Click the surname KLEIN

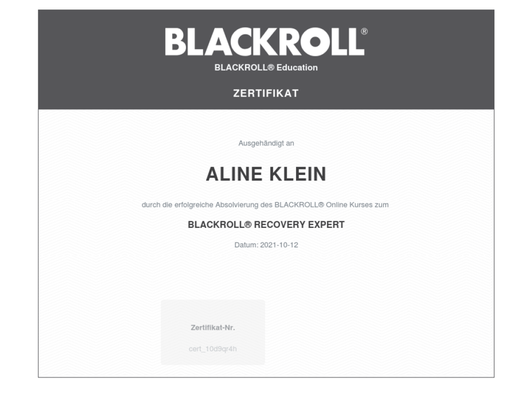[298, 174]
